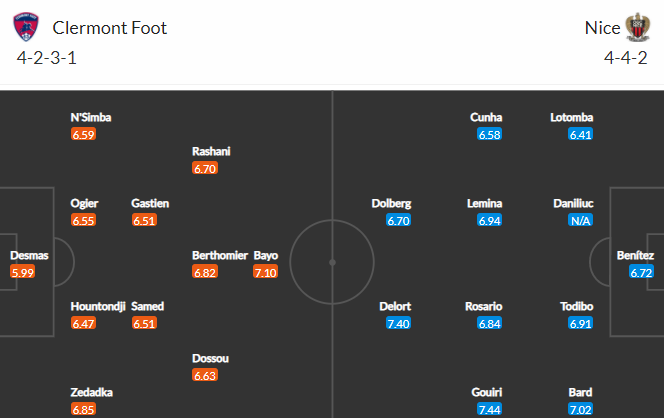Click the Clermont Foot club crest

(x=26, y=27)
